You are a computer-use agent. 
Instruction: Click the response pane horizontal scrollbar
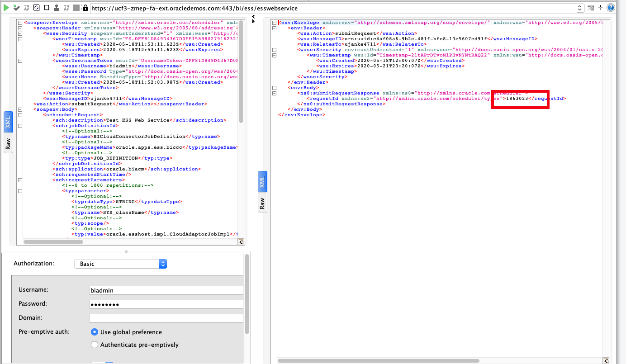378,360
